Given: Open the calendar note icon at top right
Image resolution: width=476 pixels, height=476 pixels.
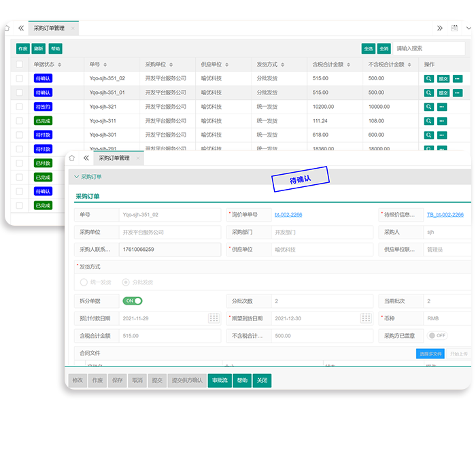Looking at the screenshot, I should click(454, 28).
